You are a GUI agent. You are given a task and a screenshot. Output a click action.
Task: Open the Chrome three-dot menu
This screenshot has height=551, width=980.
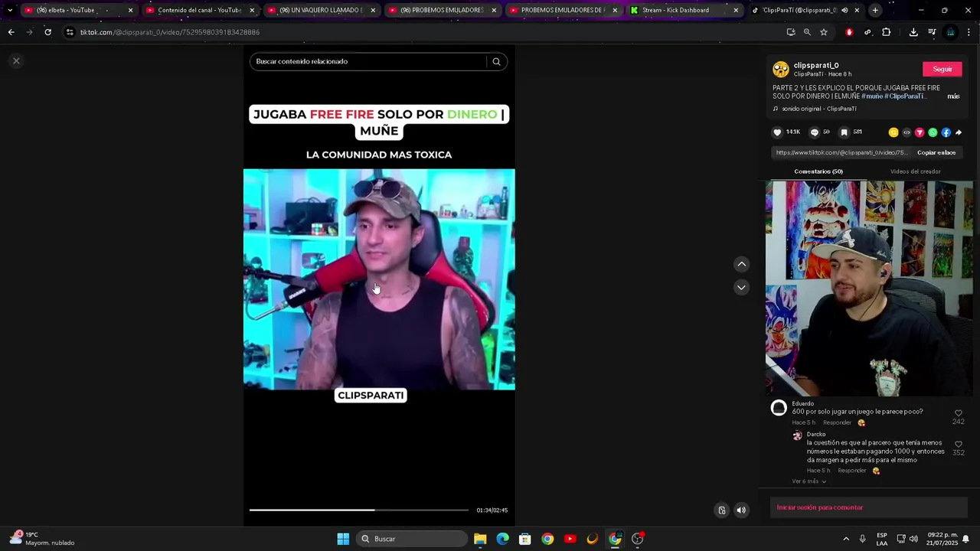pos(969,32)
